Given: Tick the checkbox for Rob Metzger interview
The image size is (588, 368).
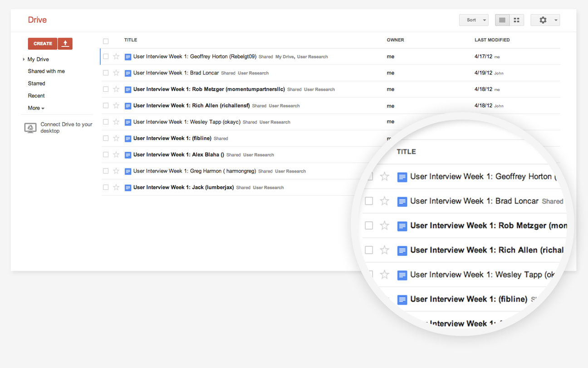Looking at the screenshot, I should pos(106,90).
